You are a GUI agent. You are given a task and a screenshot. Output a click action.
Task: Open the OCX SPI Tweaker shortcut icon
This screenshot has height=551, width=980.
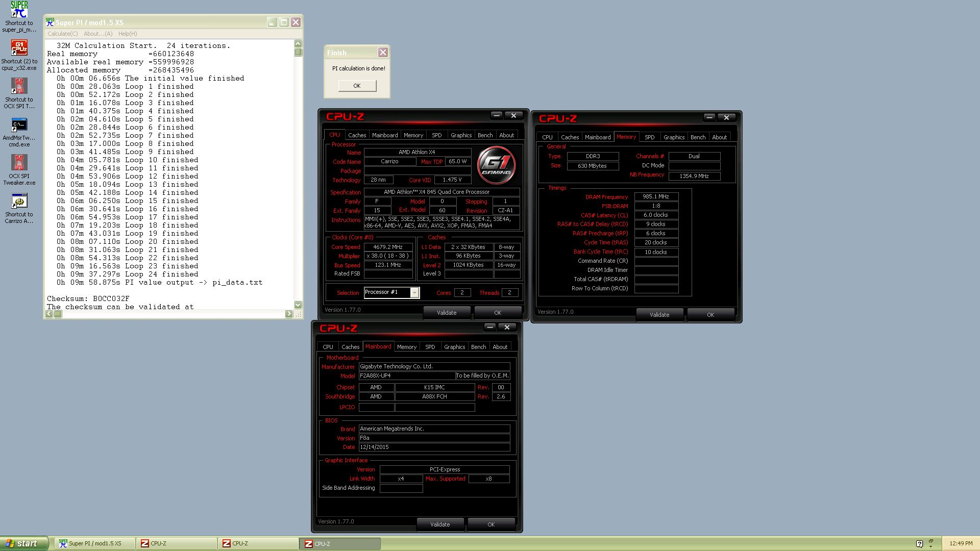[19, 93]
